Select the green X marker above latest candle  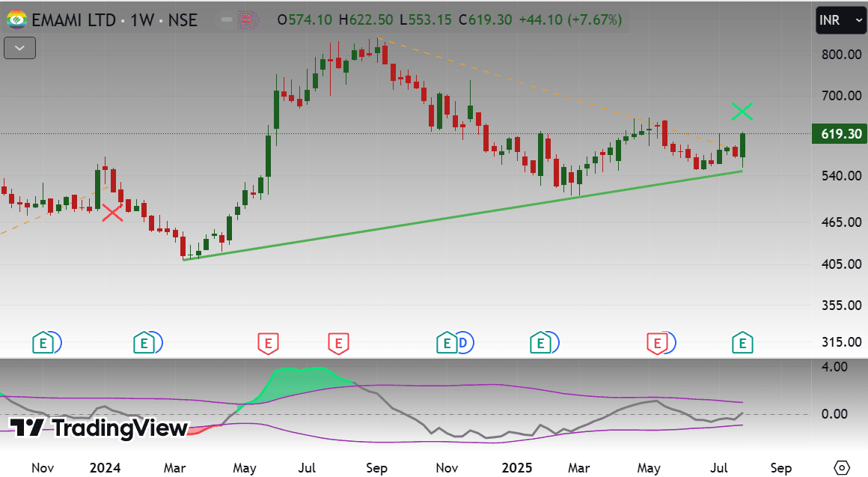[x=742, y=112]
